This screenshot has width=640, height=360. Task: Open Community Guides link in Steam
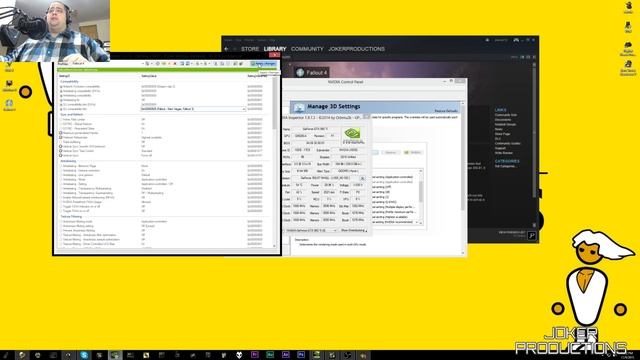(x=507, y=143)
